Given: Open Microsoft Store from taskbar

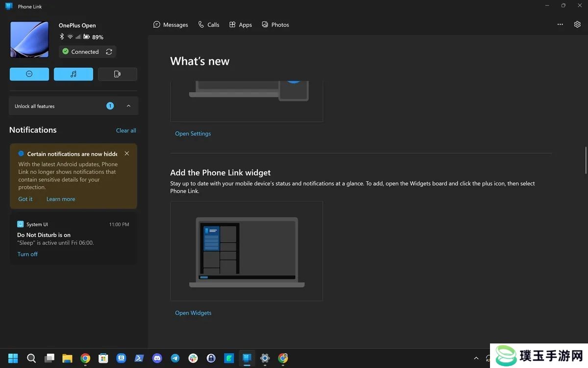Looking at the screenshot, I should (103, 358).
